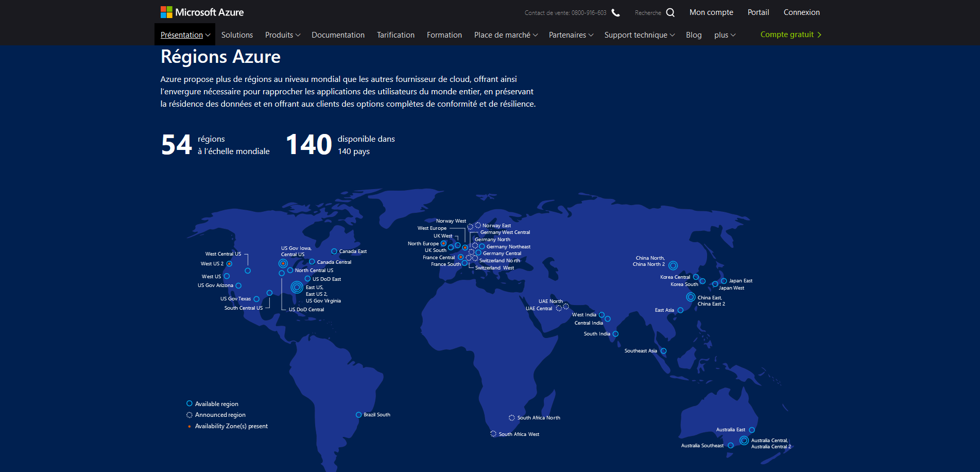Image resolution: width=980 pixels, height=472 pixels.
Task: Open the Blog nav item
Action: tap(694, 35)
